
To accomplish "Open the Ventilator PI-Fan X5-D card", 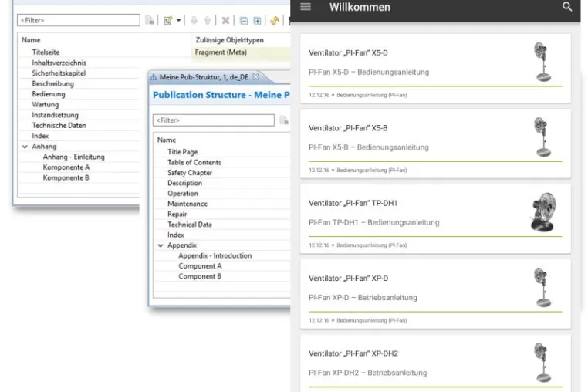I will pos(435,69).
